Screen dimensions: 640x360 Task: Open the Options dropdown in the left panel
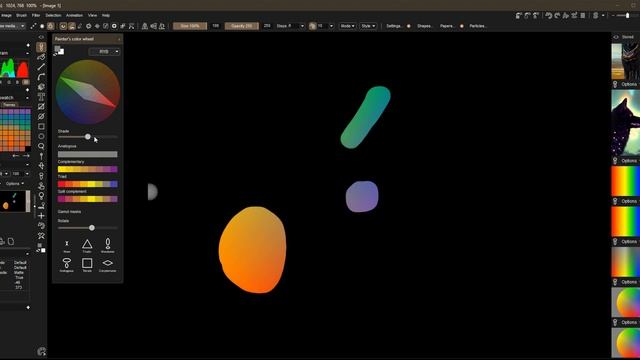[15, 184]
